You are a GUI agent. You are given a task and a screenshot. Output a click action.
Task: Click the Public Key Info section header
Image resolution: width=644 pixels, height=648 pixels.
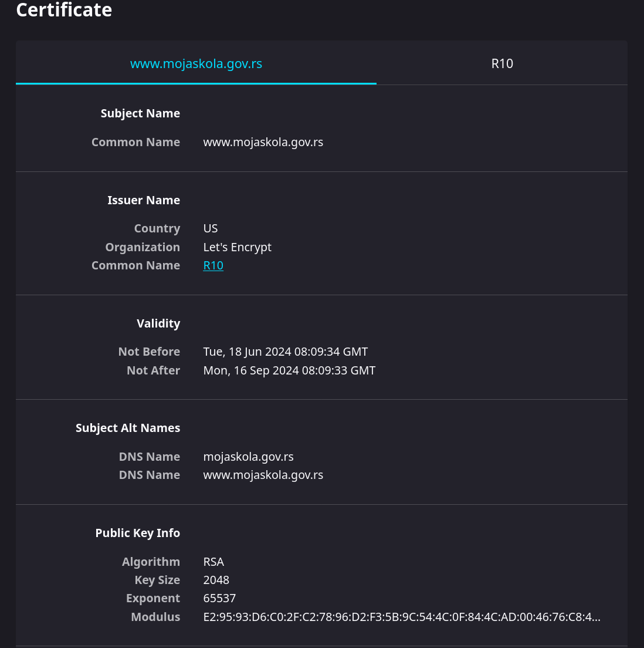pos(138,533)
